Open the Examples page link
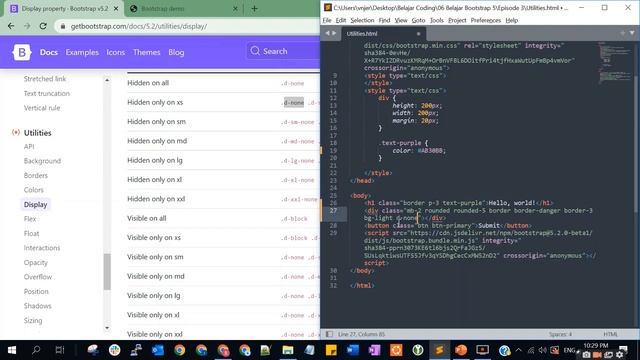 point(82,52)
